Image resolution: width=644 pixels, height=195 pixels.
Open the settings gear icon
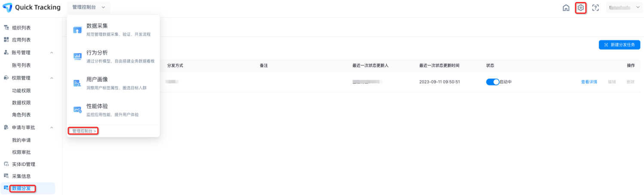tap(580, 7)
